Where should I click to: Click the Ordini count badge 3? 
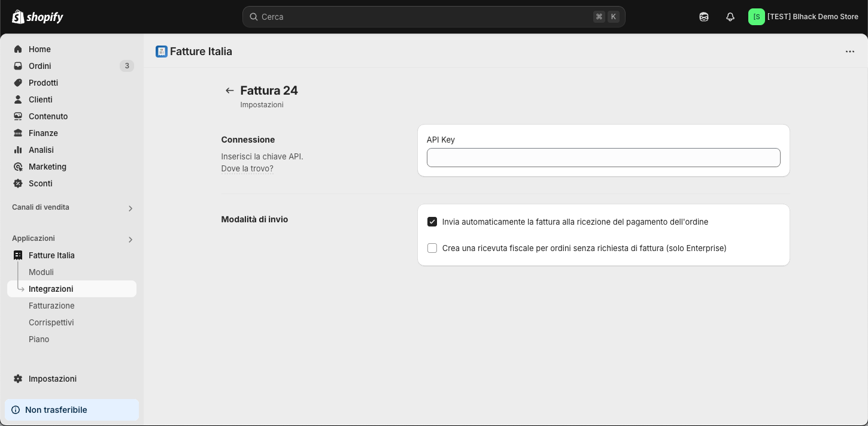pyautogui.click(x=127, y=66)
